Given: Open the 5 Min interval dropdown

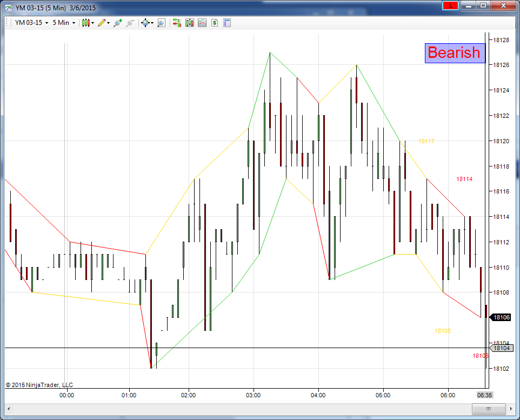Looking at the screenshot, I should pos(64,23).
